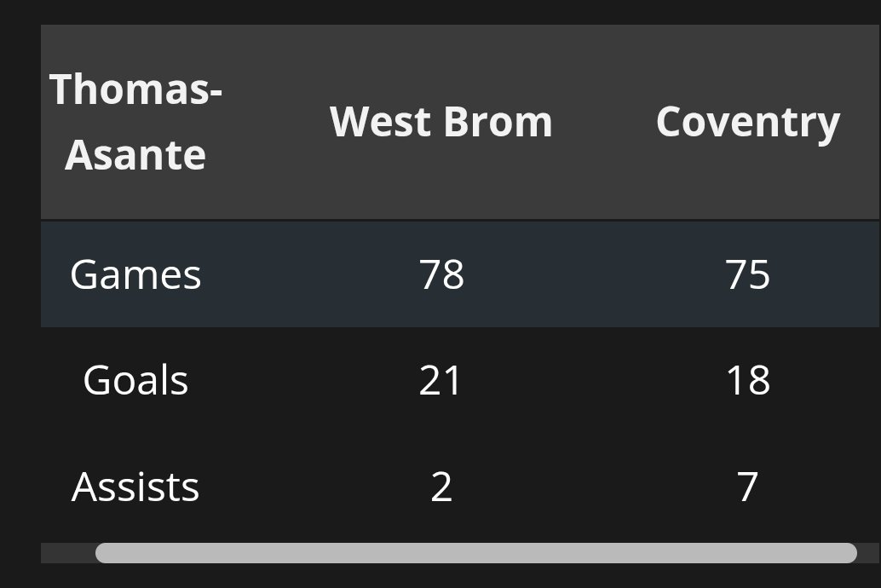Select the Coventry column header
The width and height of the screenshot is (881, 588).
[748, 122]
